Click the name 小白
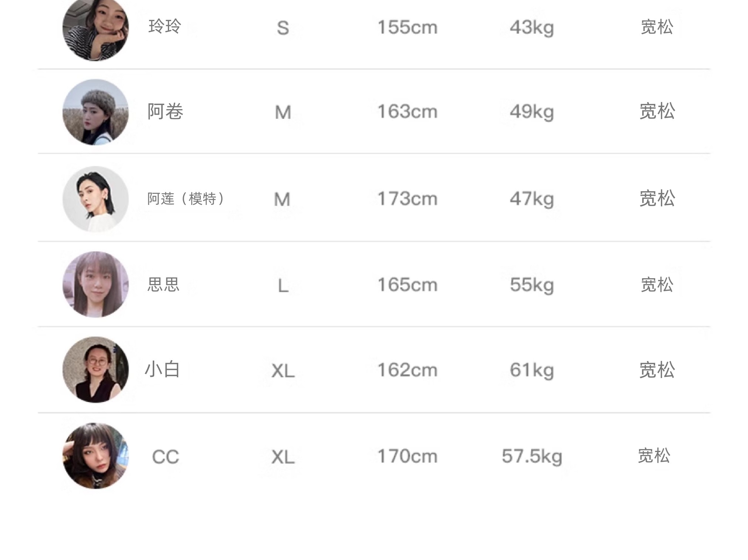Image resolution: width=748 pixels, height=560 pixels. [162, 370]
